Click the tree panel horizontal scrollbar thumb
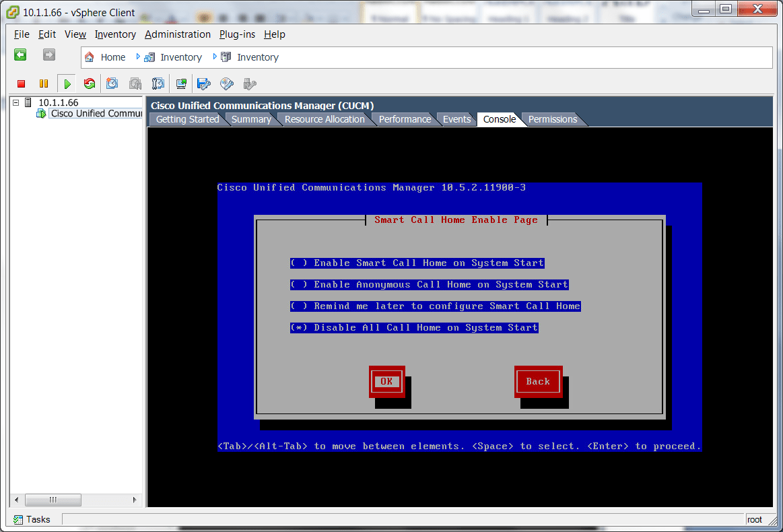The height and width of the screenshot is (532, 783). (x=53, y=500)
